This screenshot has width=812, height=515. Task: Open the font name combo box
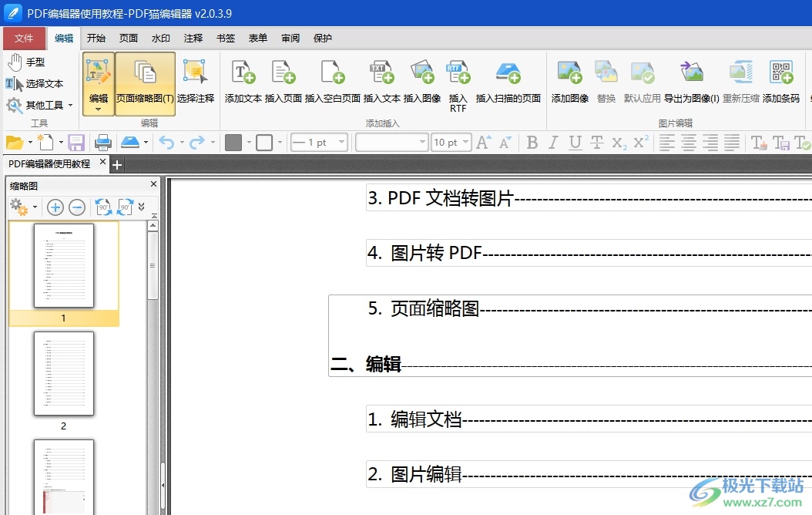tap(391, 142)
